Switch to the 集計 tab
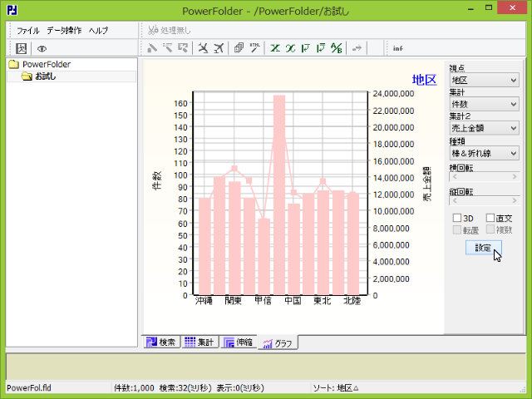 click(x=199, y=342)
